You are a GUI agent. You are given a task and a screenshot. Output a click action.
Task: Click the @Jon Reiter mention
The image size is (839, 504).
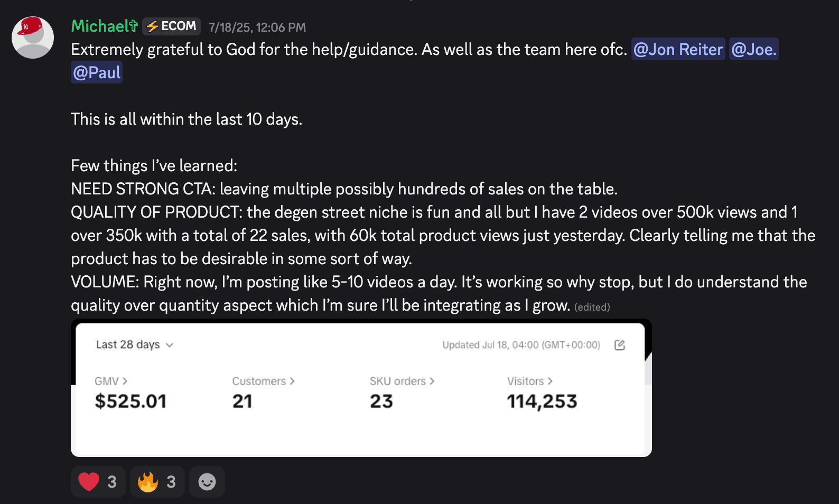pos(678,50)
